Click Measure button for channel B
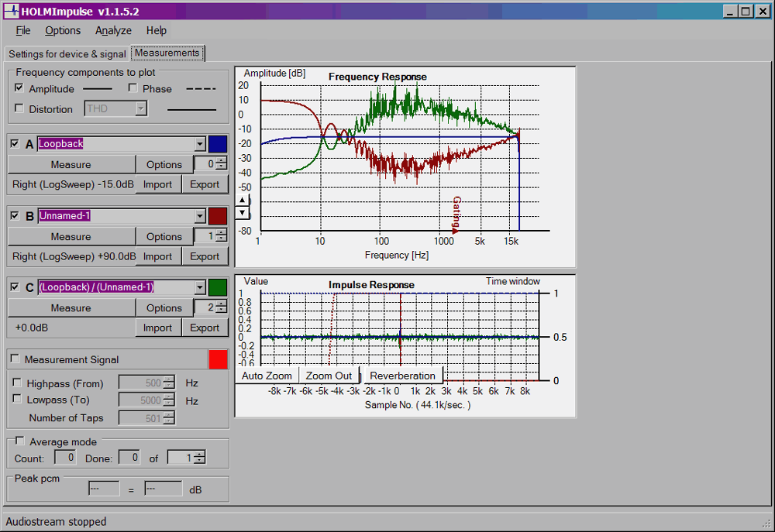 click(x=71, y=237)
